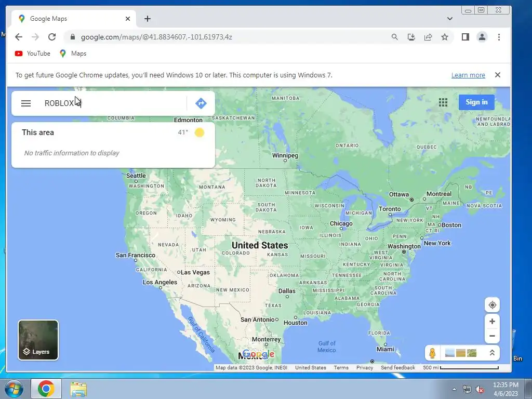Image resolution: width=532 pixels, height=399 pixels.
Task: Click San Francisco label
Action: pos(136,255)
